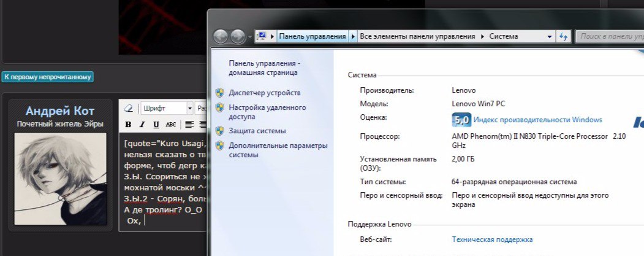Focus the Поиск в панели управления search field

pyautogui.click(x=610, y=36)
